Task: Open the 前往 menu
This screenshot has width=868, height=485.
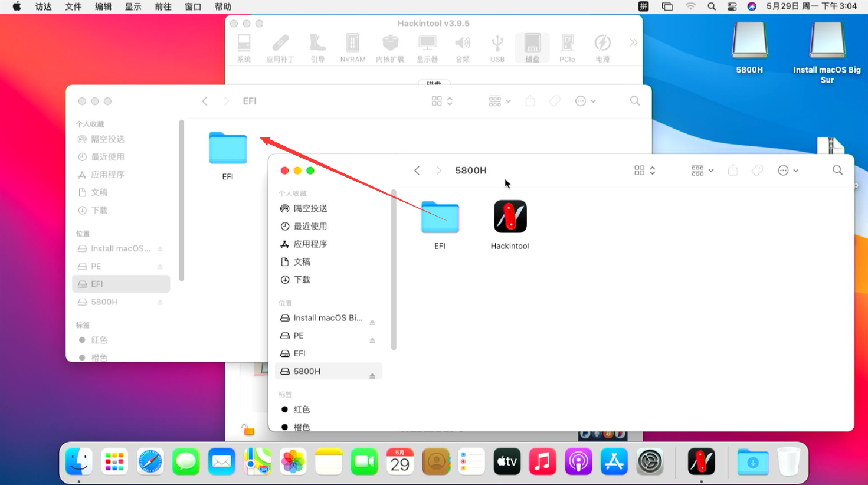Action: pos(163,6)
